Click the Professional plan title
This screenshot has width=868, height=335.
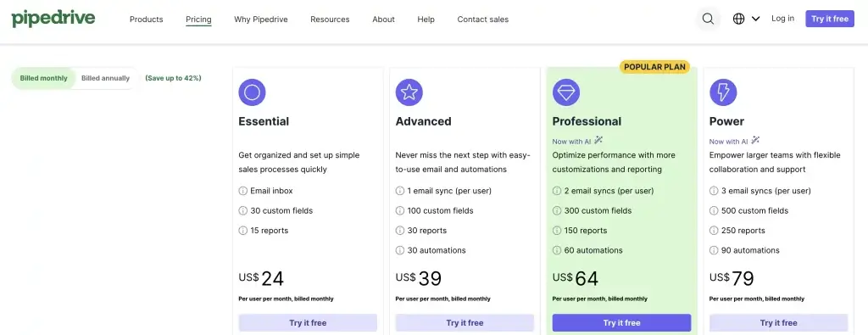pos(587,121)
